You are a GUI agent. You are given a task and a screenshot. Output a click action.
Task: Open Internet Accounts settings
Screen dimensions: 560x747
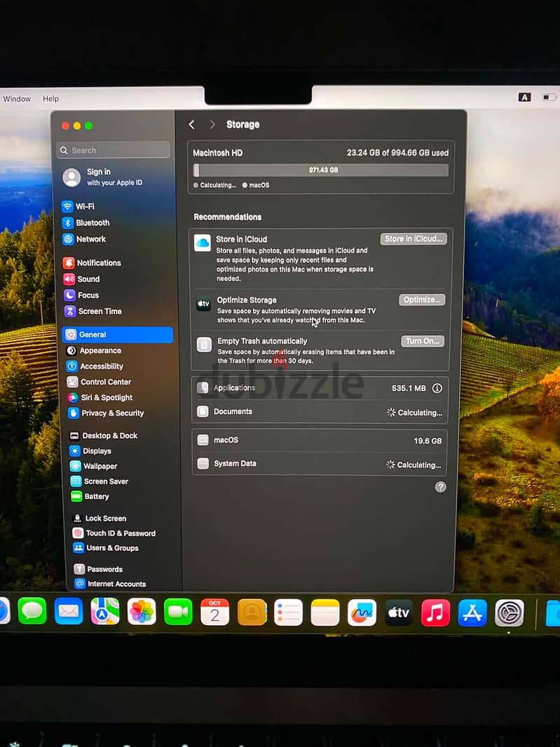(x=111, y=584)
